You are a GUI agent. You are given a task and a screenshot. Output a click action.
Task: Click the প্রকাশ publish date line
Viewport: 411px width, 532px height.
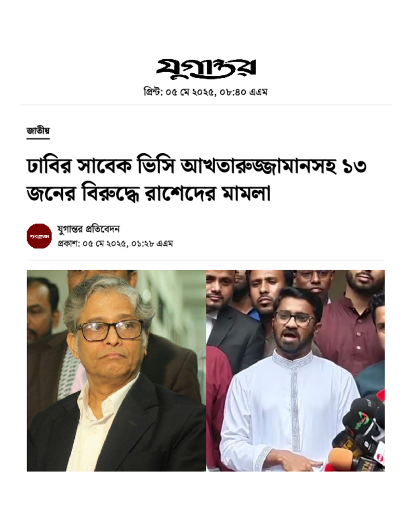pos(115,243)
